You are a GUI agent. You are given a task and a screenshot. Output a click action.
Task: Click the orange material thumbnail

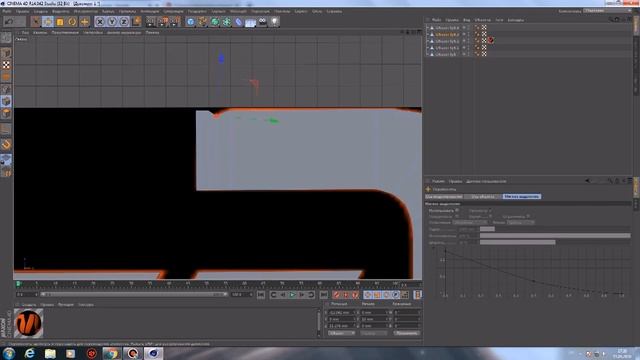pos(28,323)
